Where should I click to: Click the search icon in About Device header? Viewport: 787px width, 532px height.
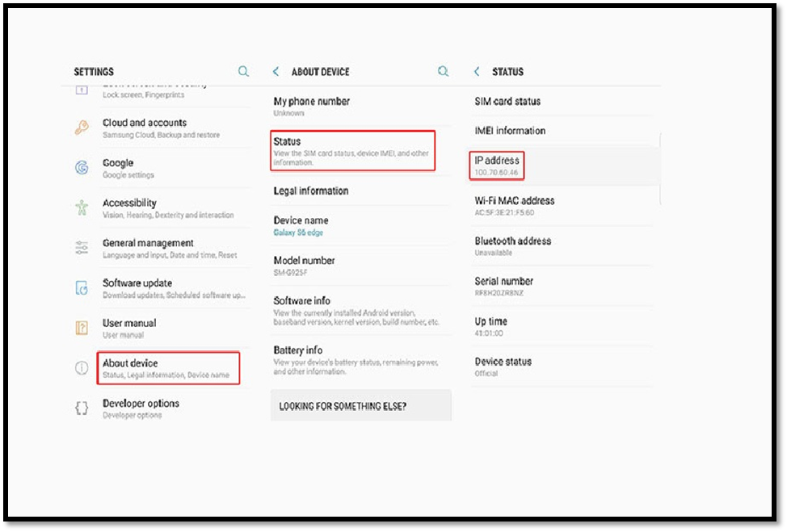pos(443,72)
